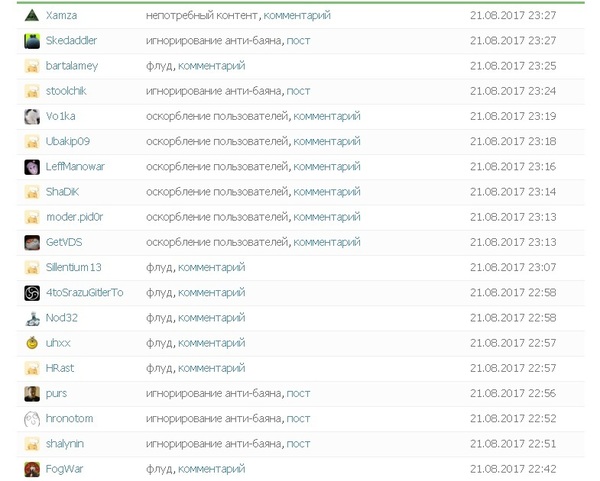Open Sillentium13's user profile

74,267
